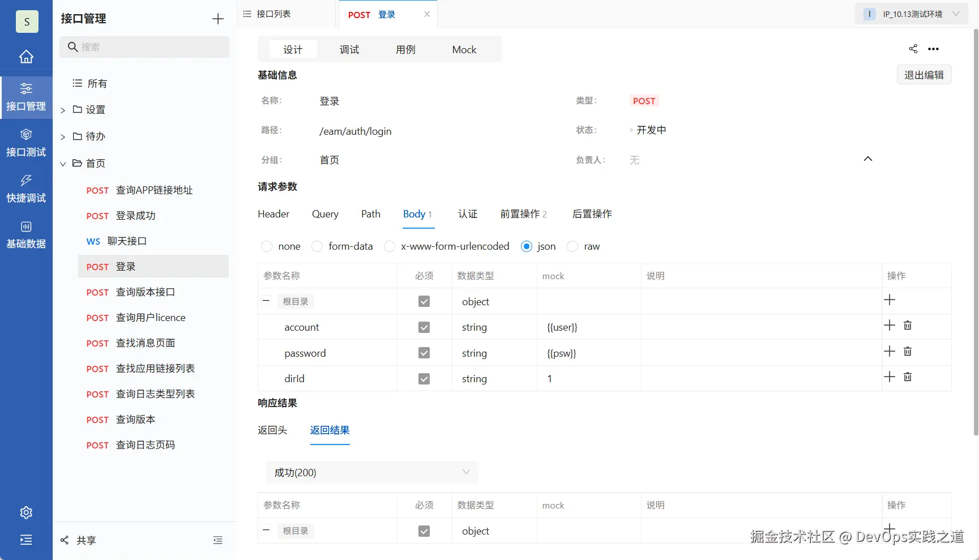This screenshot has height=560, width=979.
Task: Collapse the 基础信息 section arrow
Action: coord(868,159)
